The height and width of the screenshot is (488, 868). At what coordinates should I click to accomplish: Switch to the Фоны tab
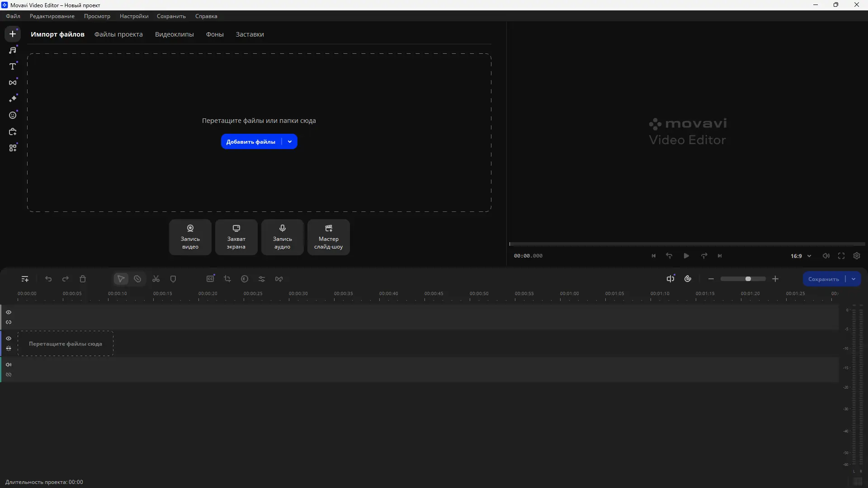tap(215, 34)
